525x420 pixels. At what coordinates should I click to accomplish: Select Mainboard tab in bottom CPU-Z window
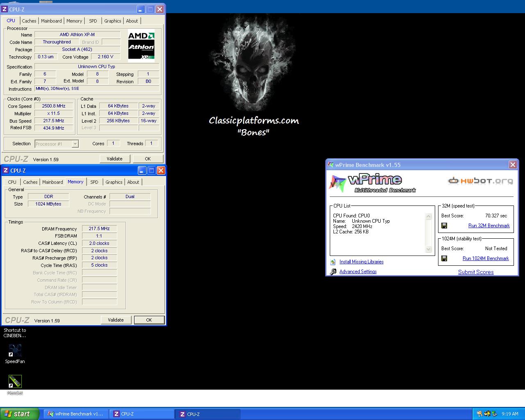(x=52, y=182)
